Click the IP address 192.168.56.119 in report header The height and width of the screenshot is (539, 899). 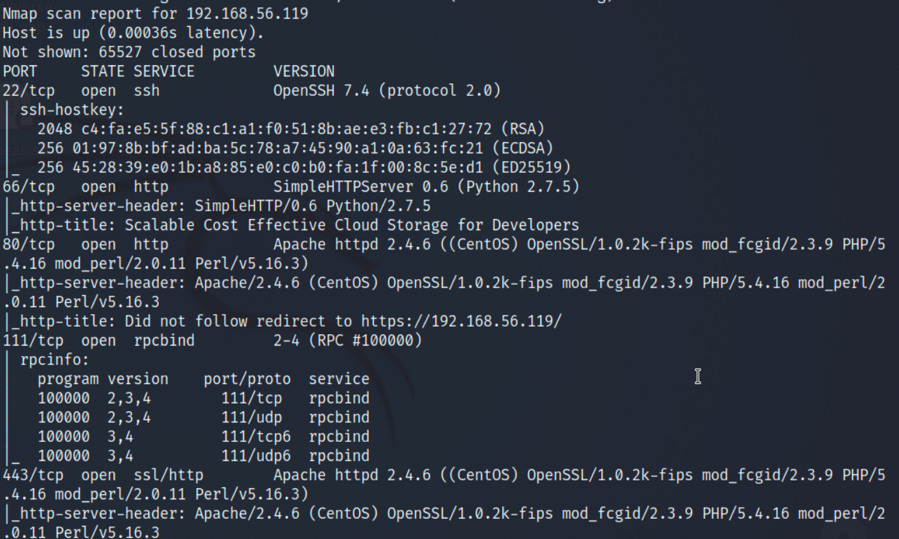pyautogui.click(x=248, y=13)
